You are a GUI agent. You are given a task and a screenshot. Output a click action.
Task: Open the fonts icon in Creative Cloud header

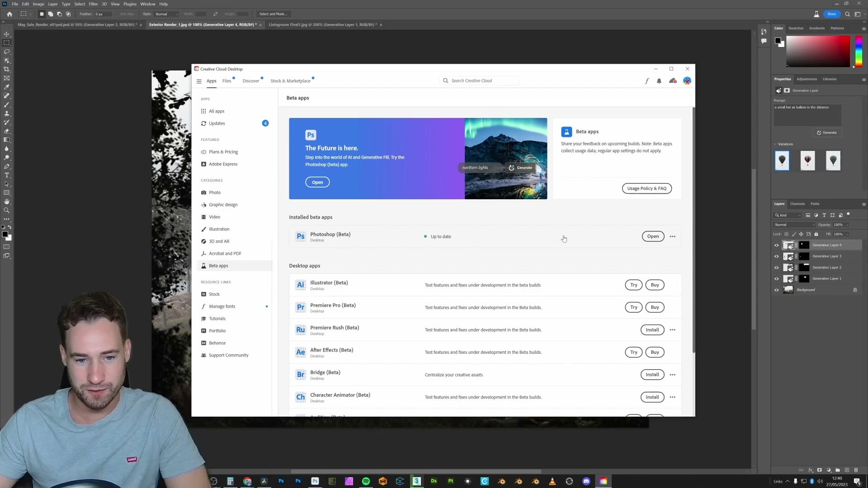[x=647, y=81]
